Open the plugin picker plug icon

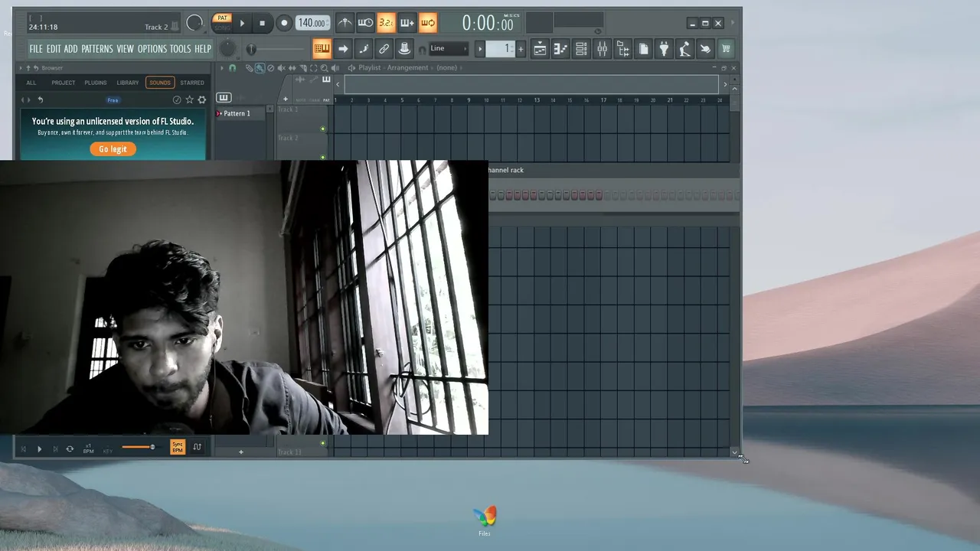click(664, 49)
